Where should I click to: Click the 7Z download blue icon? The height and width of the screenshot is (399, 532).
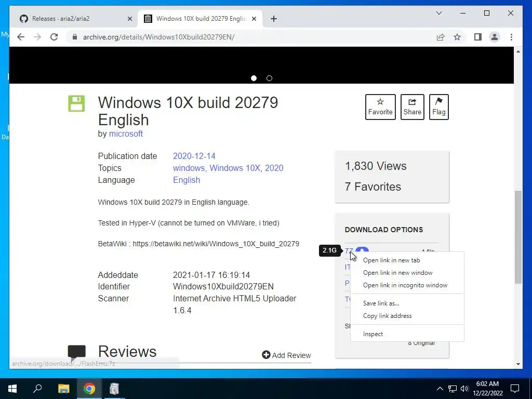tap(362, 250)
